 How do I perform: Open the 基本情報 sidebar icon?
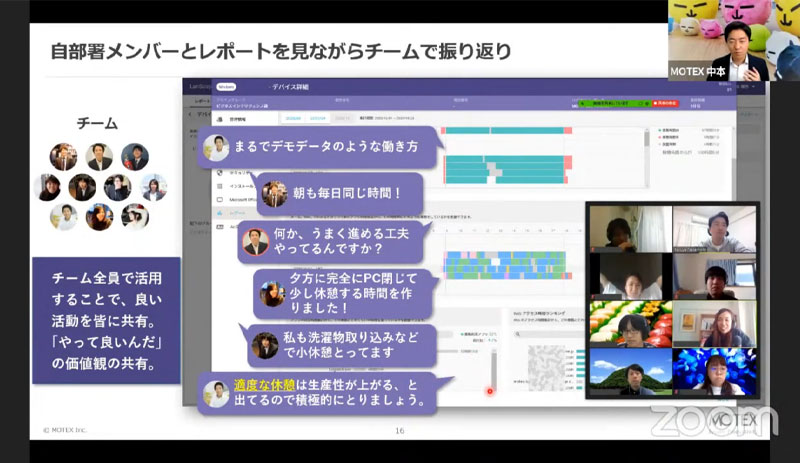pos(220,119)
